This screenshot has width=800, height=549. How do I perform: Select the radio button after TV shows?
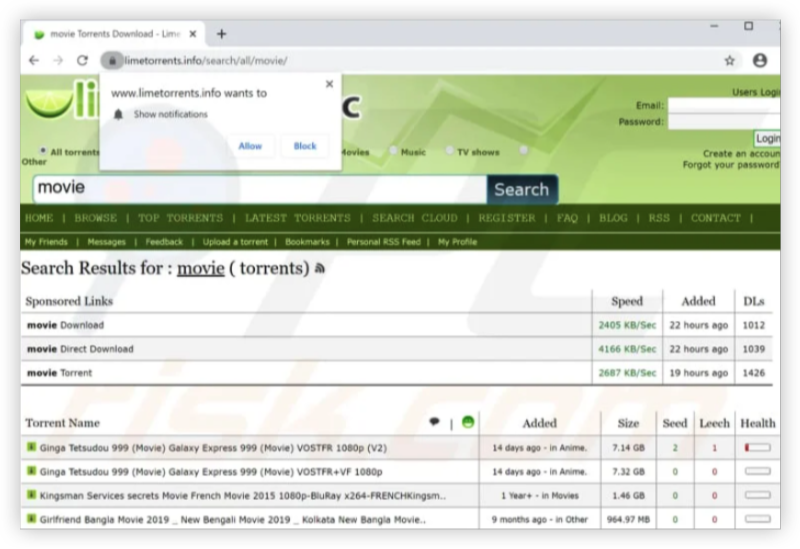[523, 151]
